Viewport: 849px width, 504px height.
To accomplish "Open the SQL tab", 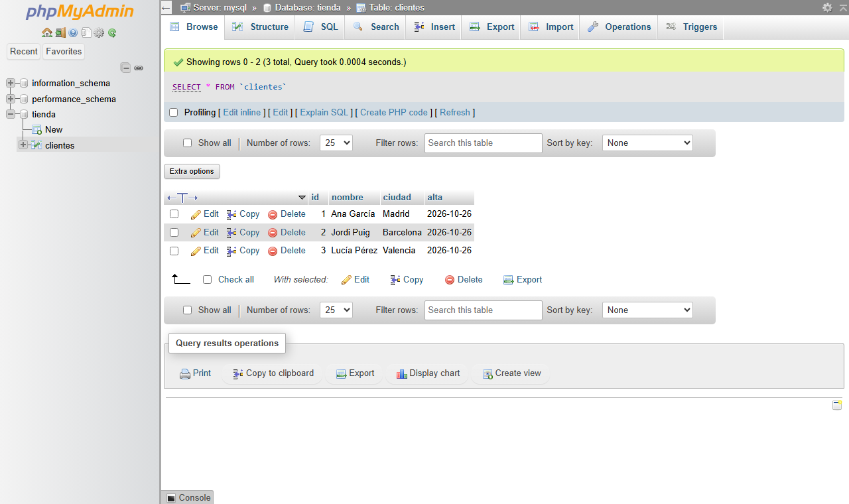I will 320,27.
